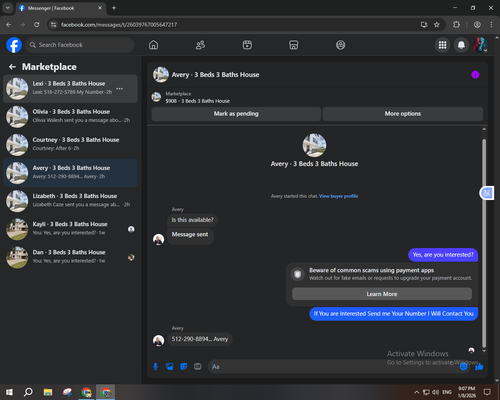
Task: Click the More options button
Action: 403,114
